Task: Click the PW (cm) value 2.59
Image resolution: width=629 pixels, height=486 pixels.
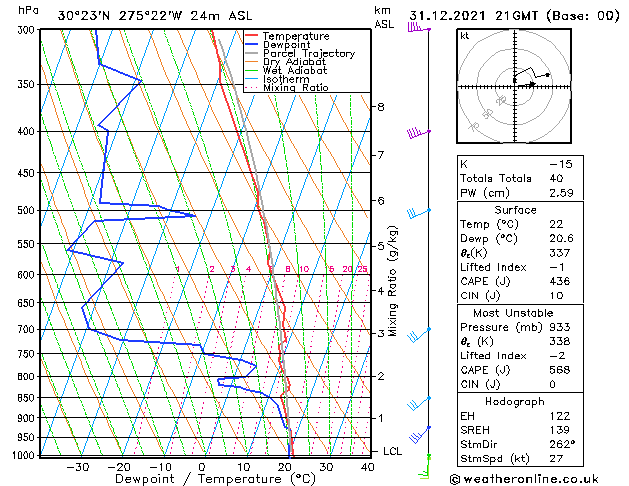Action: (x=561, y=193)
